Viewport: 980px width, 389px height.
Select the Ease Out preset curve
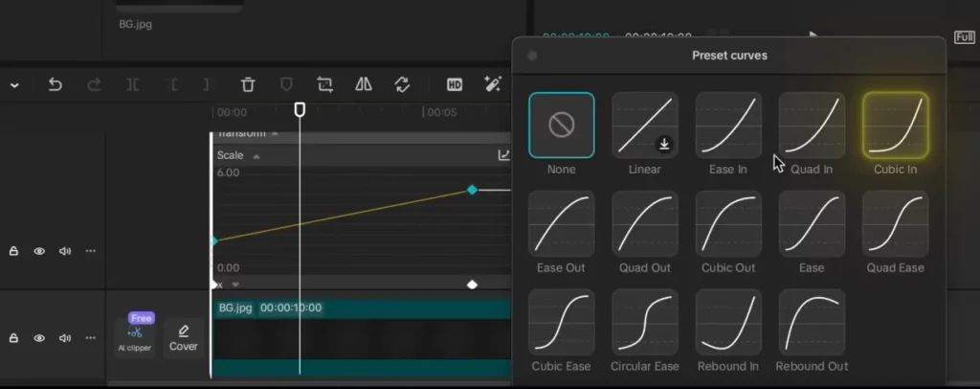coord(561,223)
